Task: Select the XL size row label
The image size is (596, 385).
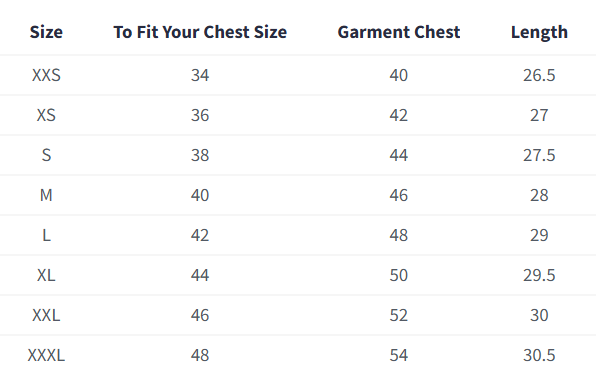Action: click(46, 275)
